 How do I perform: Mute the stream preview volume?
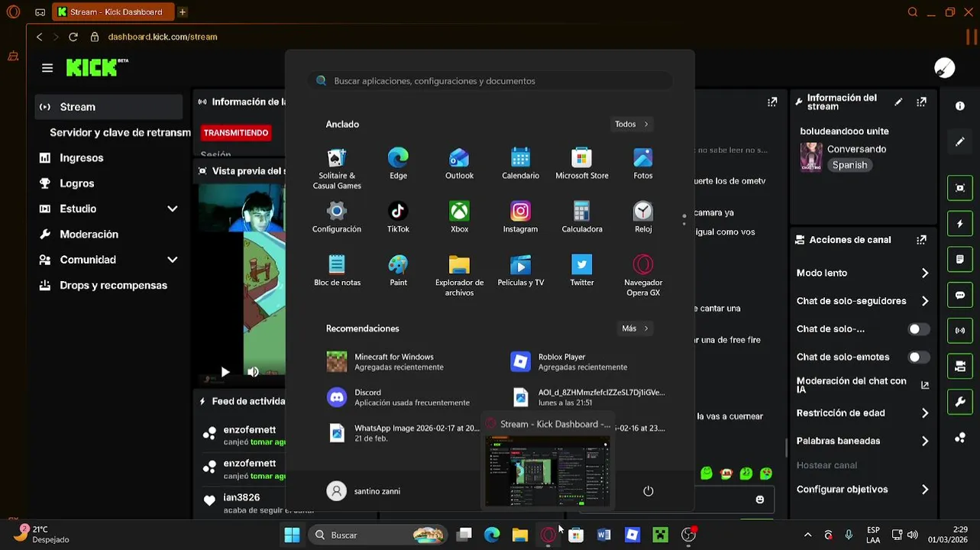point(253,372)
